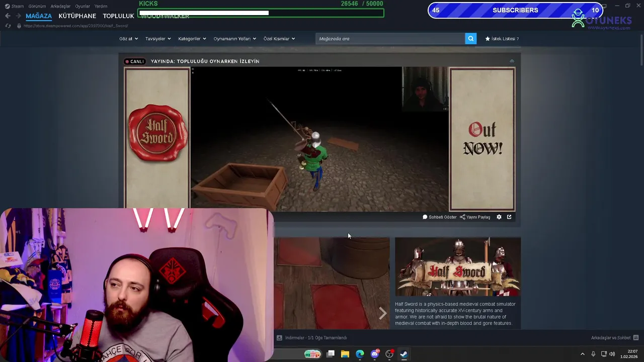Open the Oyunlar menu

point(83,6)
